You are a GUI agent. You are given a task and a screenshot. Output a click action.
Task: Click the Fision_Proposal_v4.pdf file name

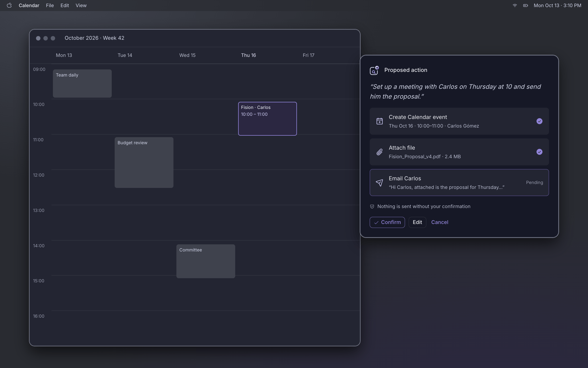415,157
